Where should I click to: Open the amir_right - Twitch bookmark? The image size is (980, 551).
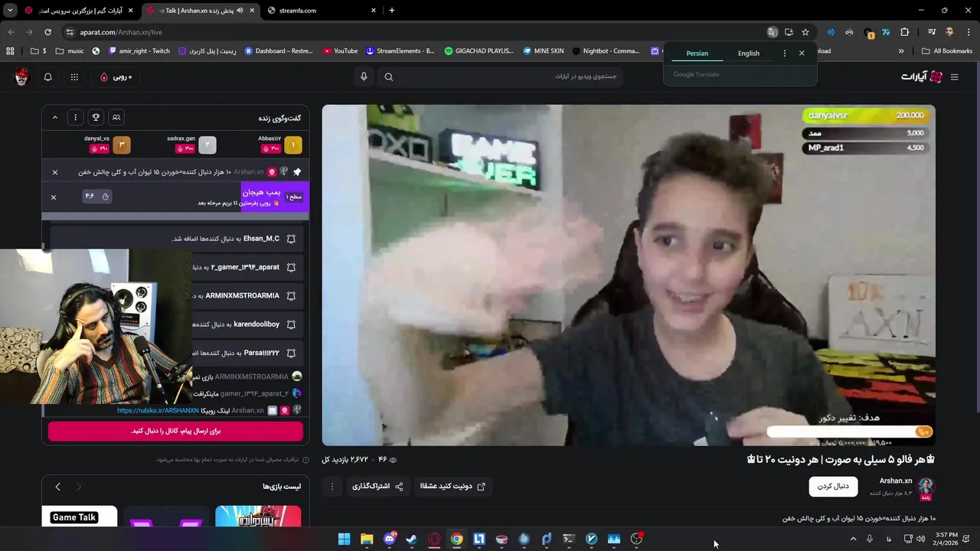click(x=139, y=51)
